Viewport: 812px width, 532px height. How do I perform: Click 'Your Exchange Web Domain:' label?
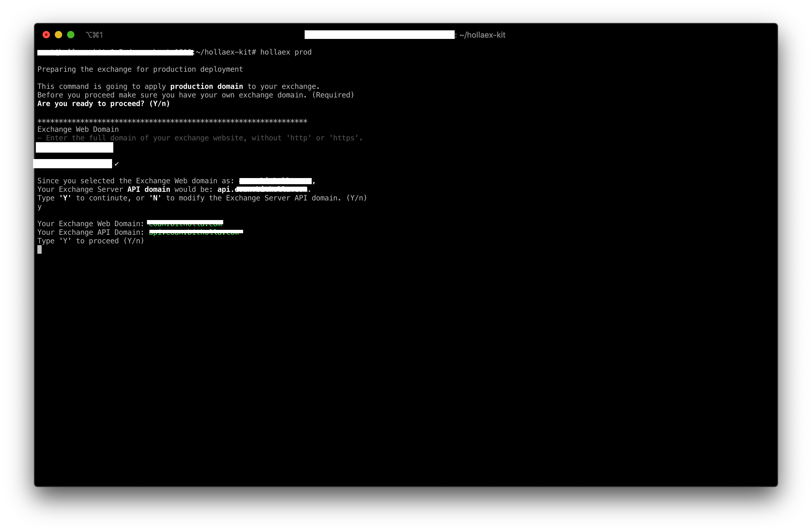91,224
